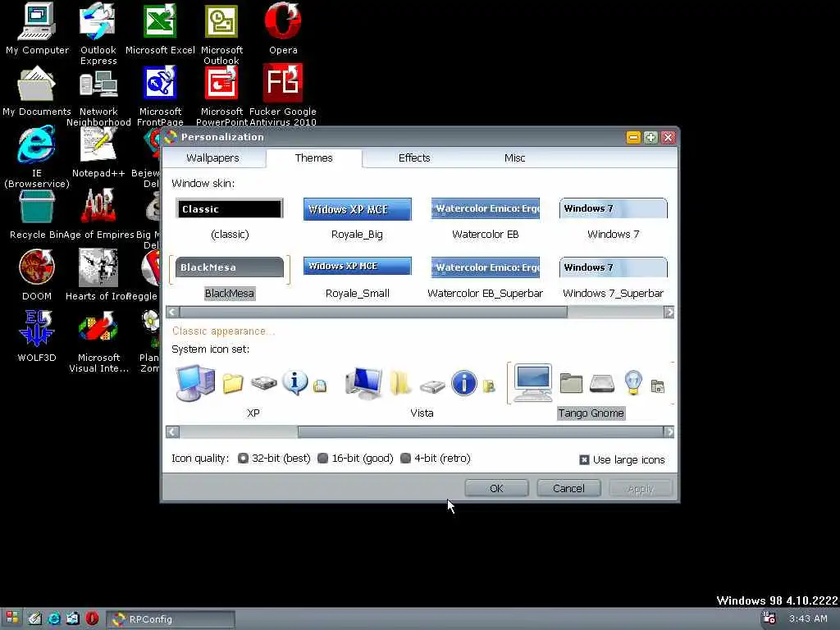
Task: Click the 3:43 AM taskbar clock
Action: click(808, 619)
